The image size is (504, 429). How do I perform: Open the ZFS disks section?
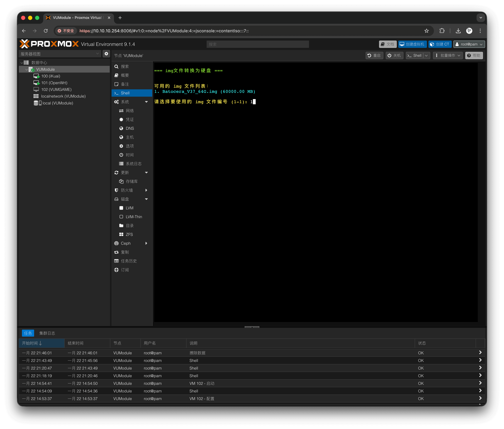(x=129, y=234)
